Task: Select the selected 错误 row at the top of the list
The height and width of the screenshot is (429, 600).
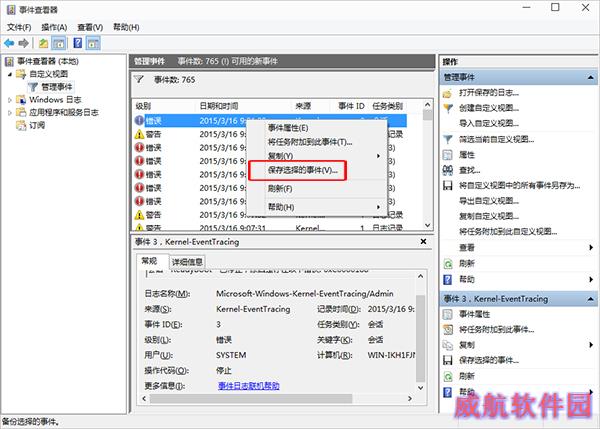Action: 269,121
